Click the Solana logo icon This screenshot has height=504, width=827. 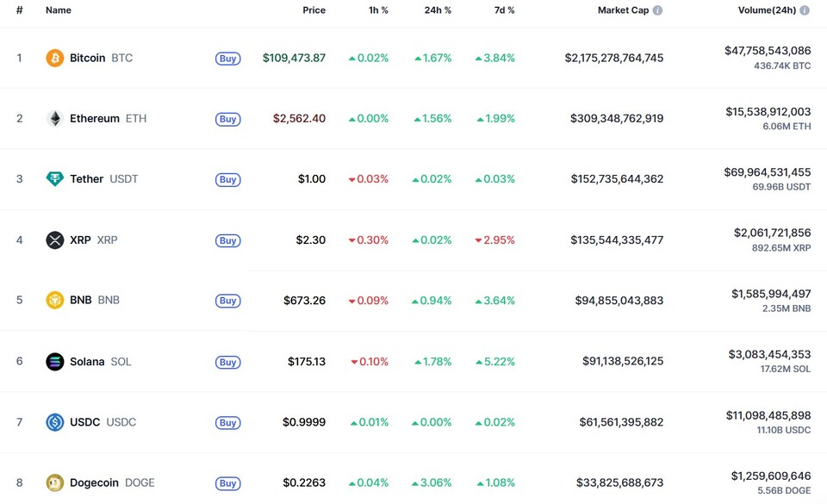tap(55, 362)
